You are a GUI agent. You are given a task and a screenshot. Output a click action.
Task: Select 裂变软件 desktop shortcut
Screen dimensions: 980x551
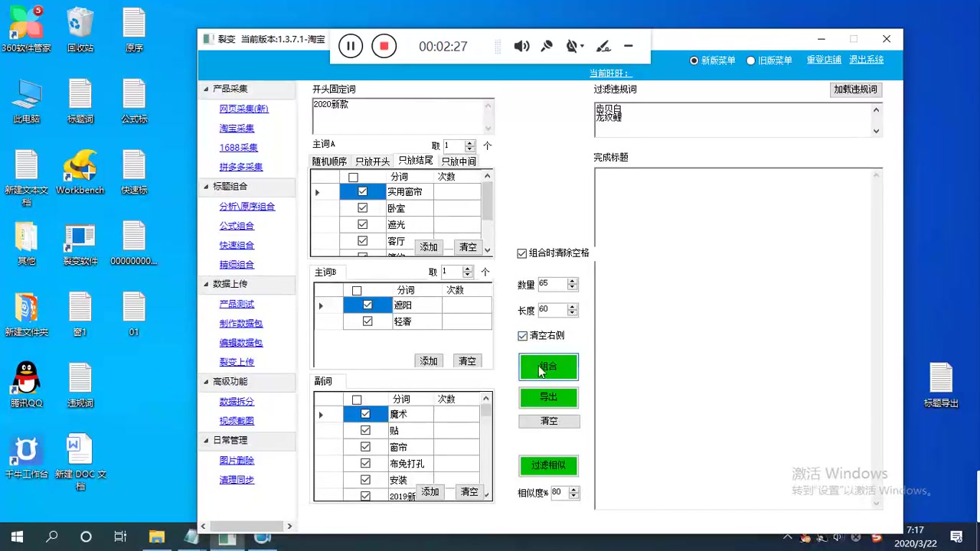80,243
